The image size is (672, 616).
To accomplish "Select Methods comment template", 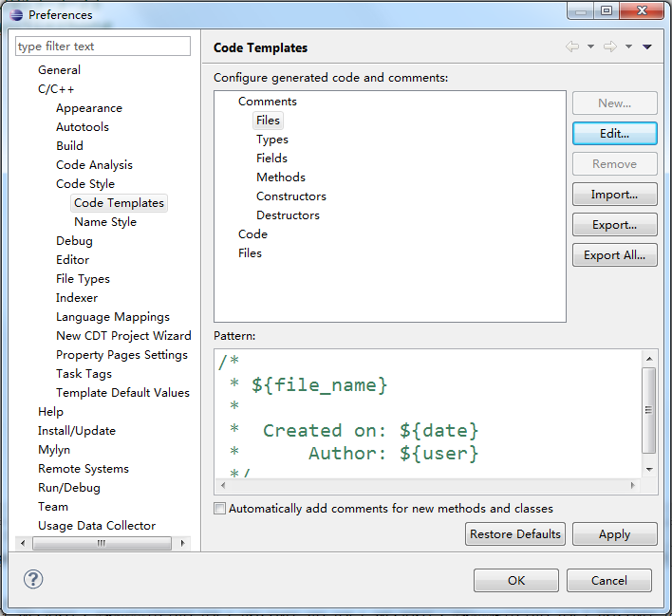I will (281, 177).
